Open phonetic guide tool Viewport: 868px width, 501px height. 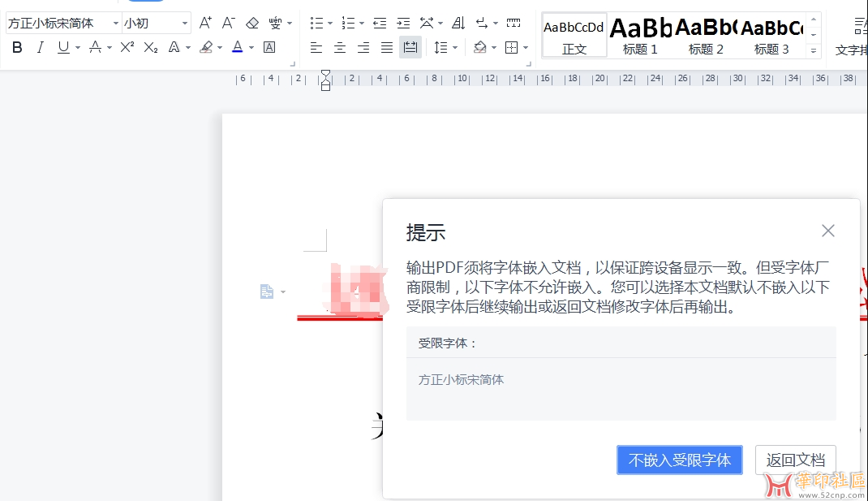click(x=275, y=23)
